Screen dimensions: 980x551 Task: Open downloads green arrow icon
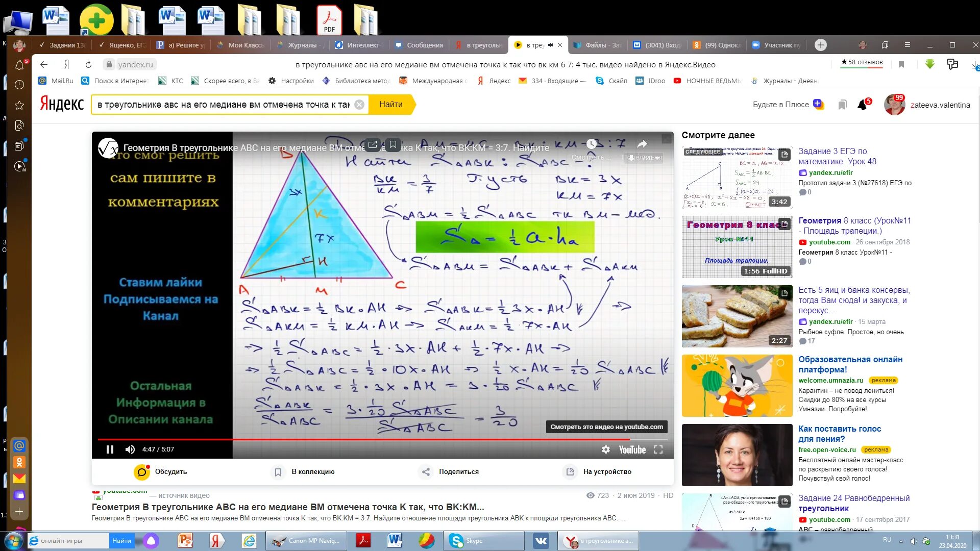click(x=929, y=64)
